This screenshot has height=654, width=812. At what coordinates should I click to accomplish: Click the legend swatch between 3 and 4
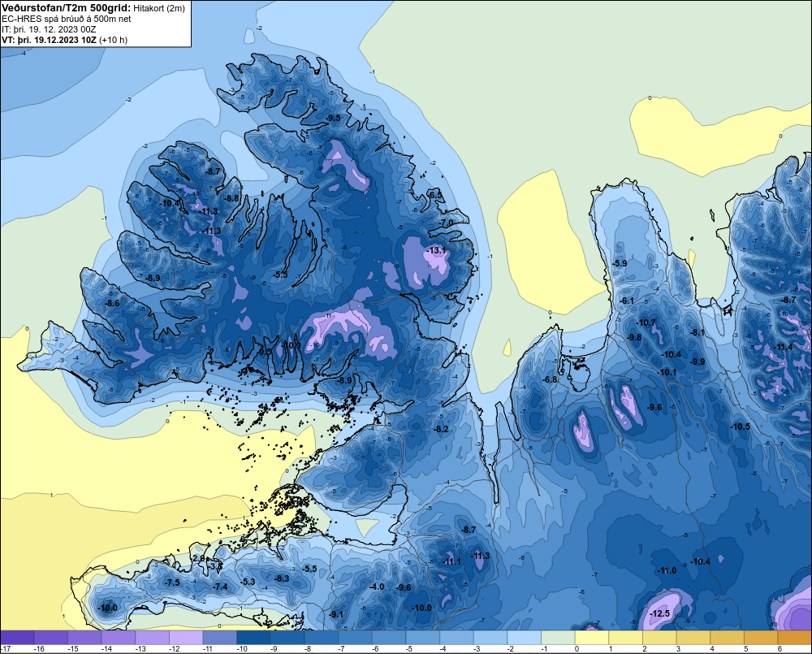click(x=693, y=637)
